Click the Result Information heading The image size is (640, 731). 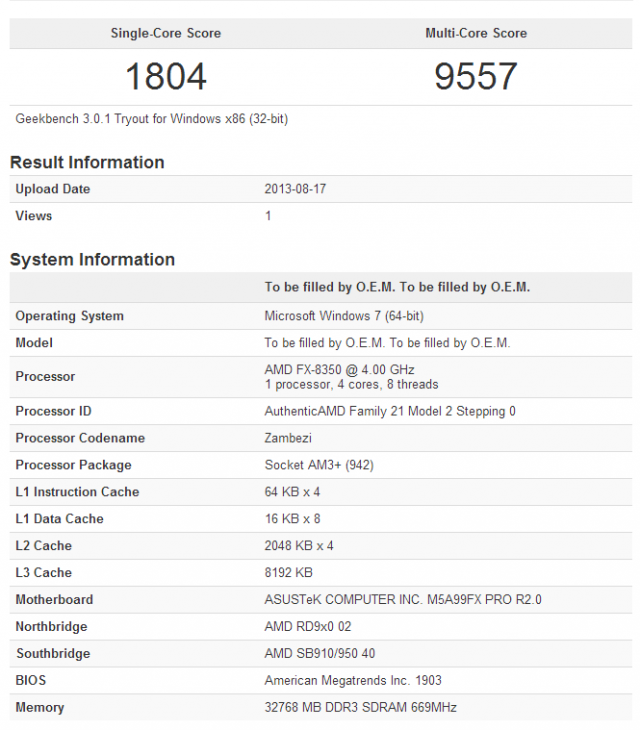(87, 162)
